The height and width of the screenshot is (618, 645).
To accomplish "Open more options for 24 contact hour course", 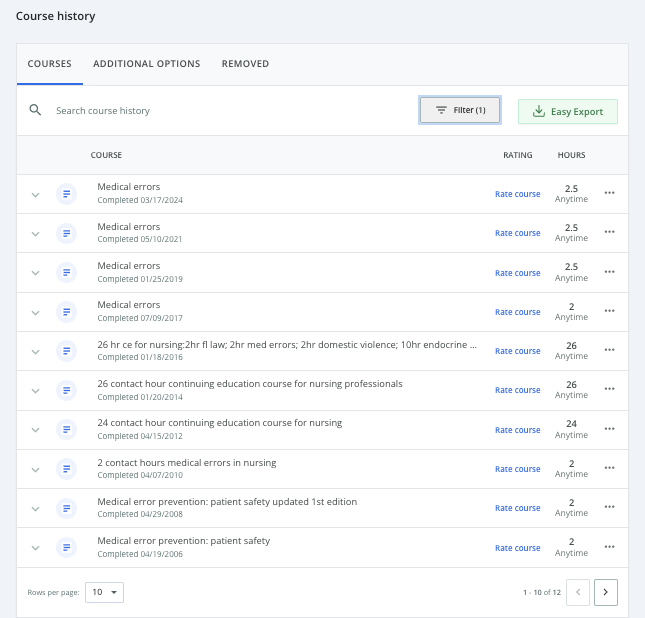I will [x=609, y=429].
